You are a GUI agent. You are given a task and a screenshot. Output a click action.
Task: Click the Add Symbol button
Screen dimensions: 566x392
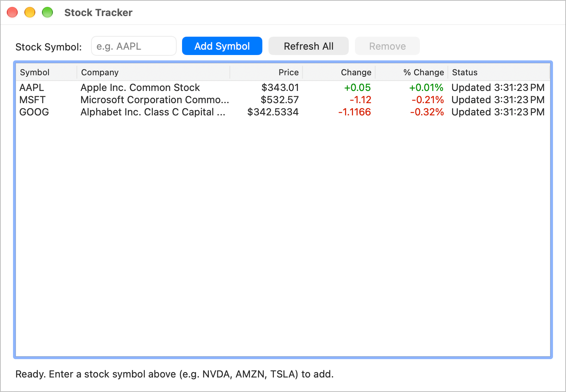[x=222, y=46]
